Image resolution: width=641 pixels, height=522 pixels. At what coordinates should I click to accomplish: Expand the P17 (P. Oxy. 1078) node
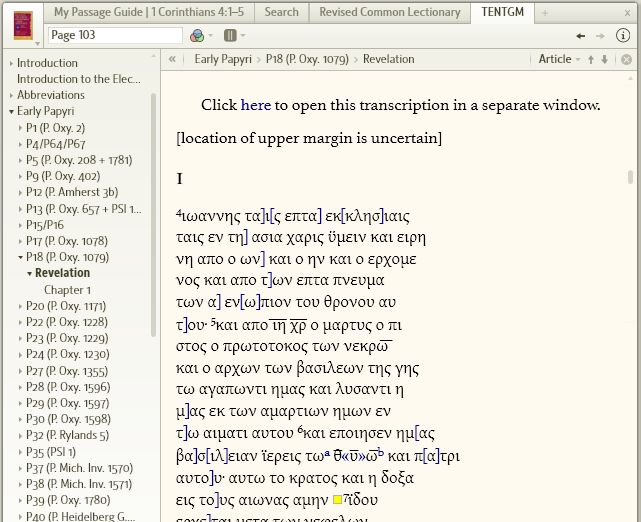click(20, 241)
